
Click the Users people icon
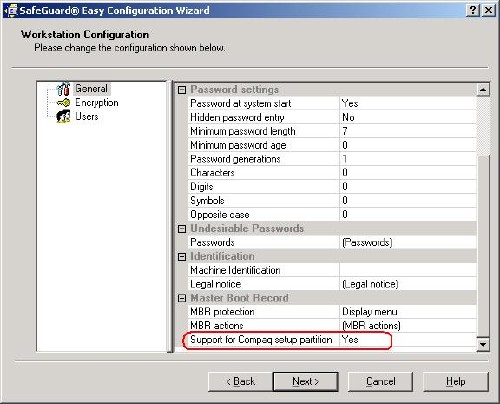click(63, 116)
